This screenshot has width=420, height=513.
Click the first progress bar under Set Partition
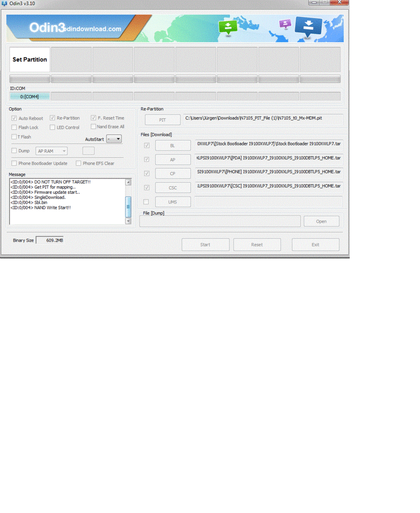[x=30, y=79]
